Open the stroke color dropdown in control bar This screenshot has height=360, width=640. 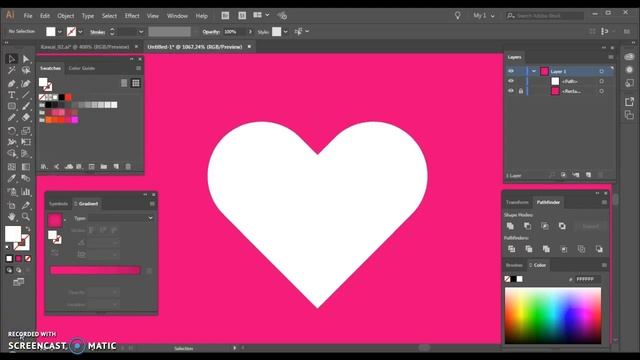pos(80,31)
